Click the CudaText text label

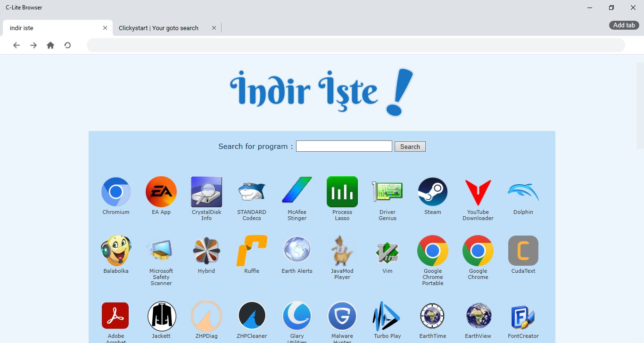point(523,271)
